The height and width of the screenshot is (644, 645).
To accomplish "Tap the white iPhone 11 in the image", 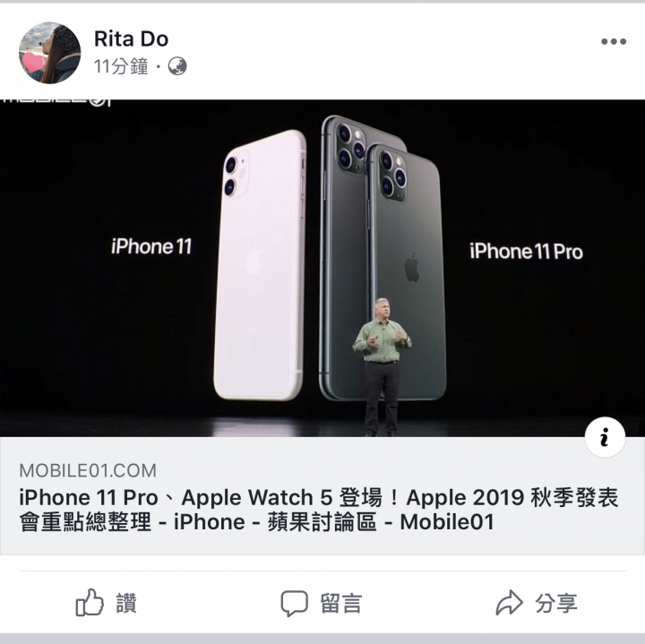I will pyautogui.click(x=260, y=265).
